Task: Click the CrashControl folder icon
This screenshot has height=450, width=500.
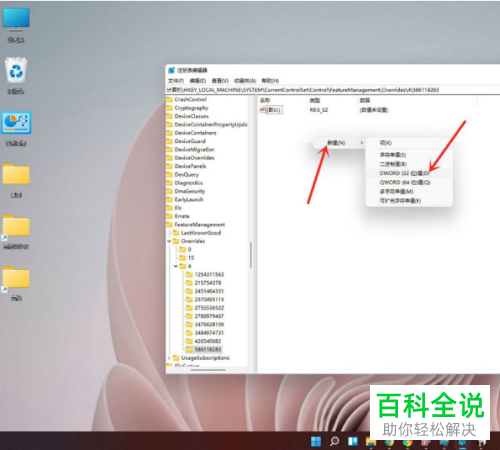Action: 170,99
